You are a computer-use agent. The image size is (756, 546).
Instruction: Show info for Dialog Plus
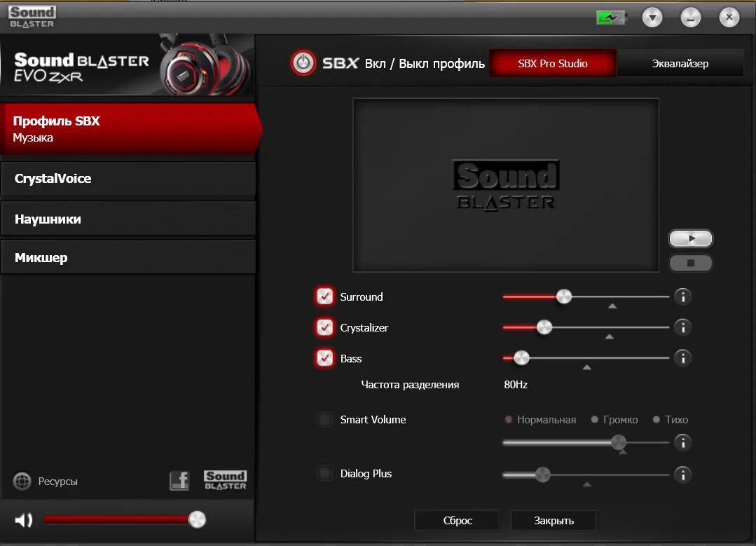tap(682, 475)
